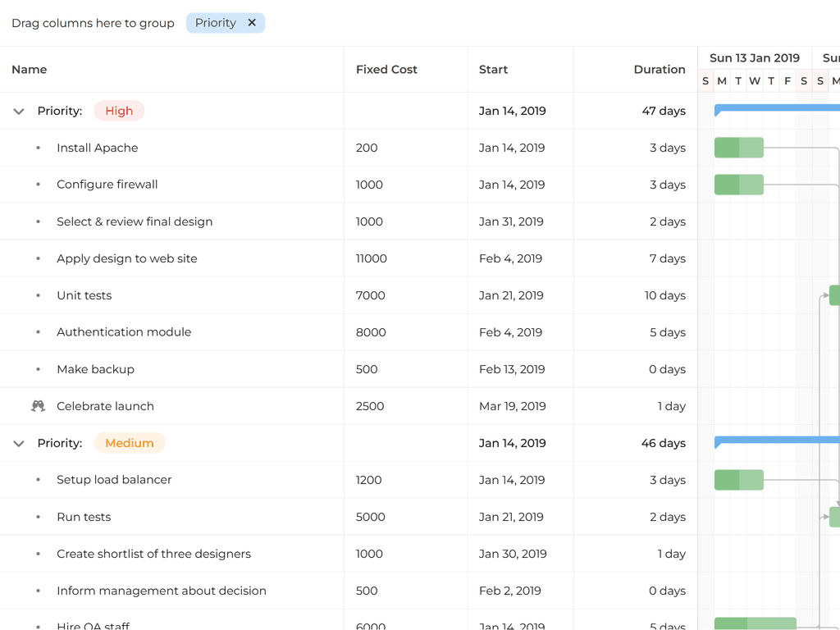Click the Medium priority summary bar
The height and width of the screenshot is (630, 840).
(x=776, y=441)
